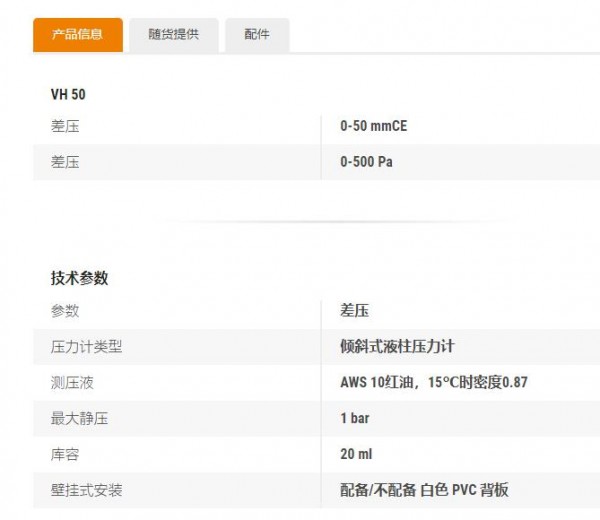Select the 倾斜式液柱压力计 value text
The width and height of the screenshot is (600, 520).
[x=397, y=347]
